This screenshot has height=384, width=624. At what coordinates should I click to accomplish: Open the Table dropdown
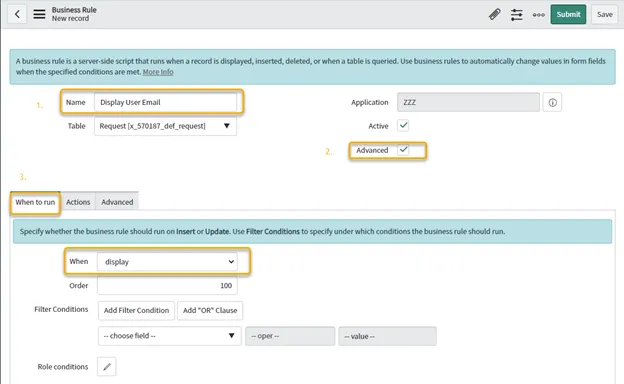[165, 126]
